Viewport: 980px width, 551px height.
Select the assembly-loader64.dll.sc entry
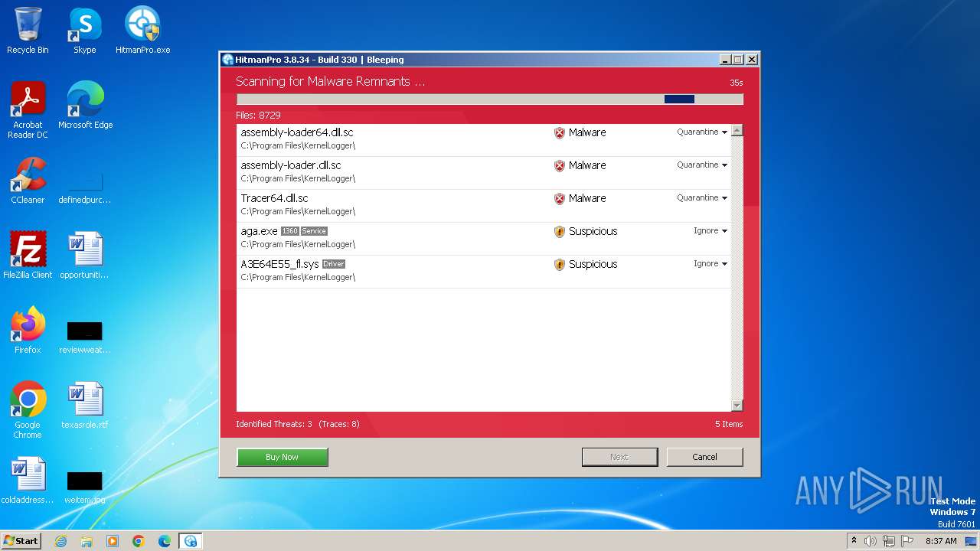point(484,140)
